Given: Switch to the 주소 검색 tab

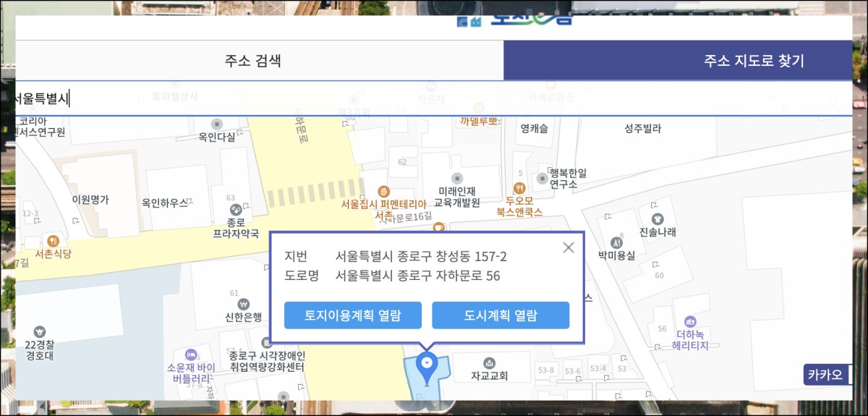Looking at the screenshot, I should (252, 60).
